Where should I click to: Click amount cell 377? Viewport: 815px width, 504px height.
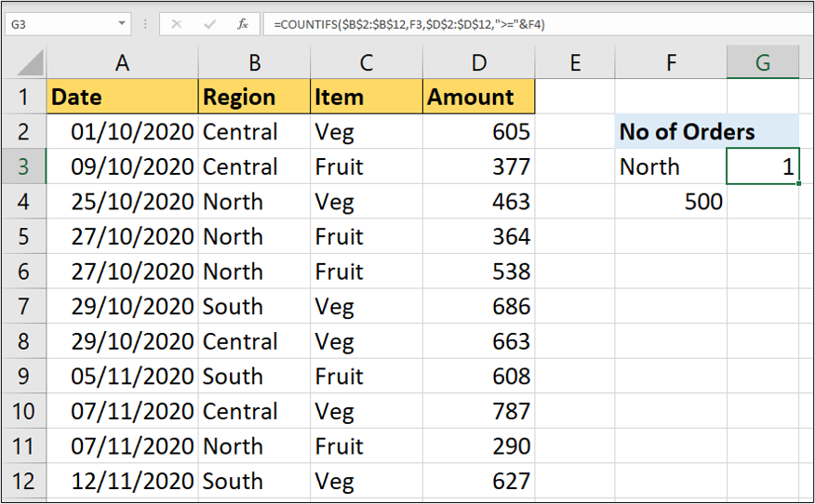[x=479, y=166]
